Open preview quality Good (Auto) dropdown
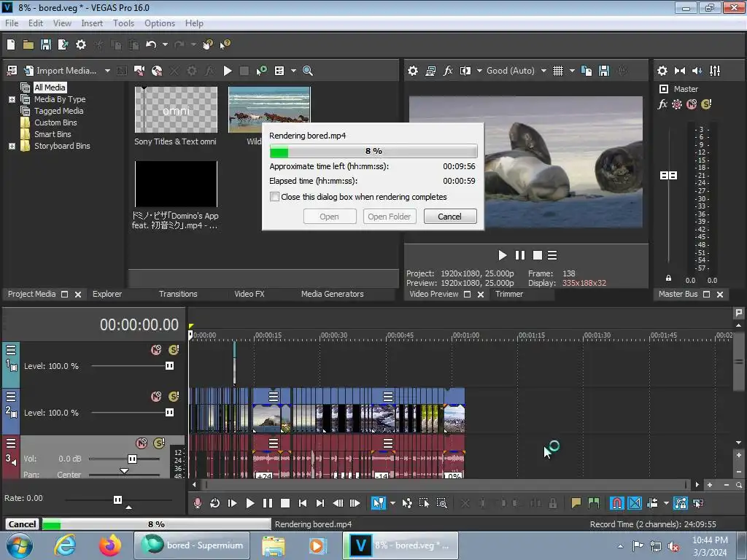The width and height of the screenshot is (747, 560). coord(543,71)
